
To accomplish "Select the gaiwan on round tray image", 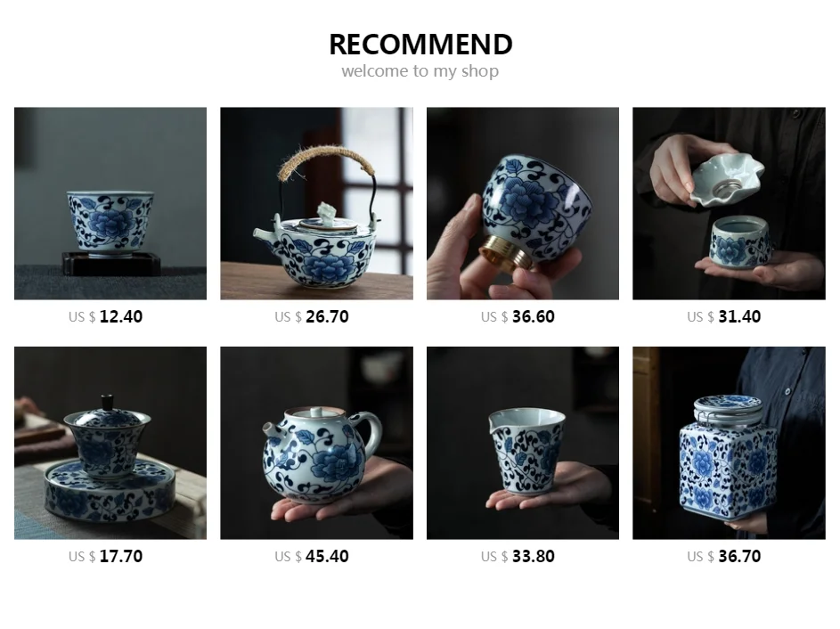I will click(x=110, y=443).
